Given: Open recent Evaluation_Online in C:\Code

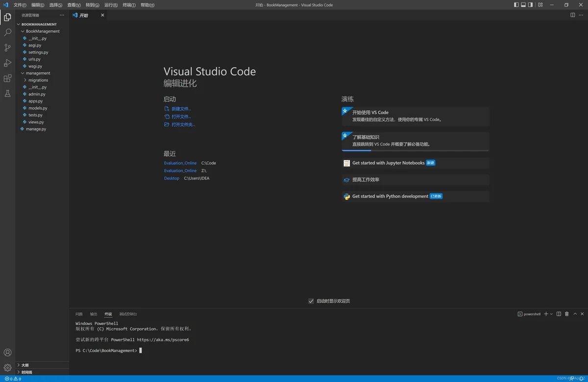Looking at the screenshot, I should (180, 163).
